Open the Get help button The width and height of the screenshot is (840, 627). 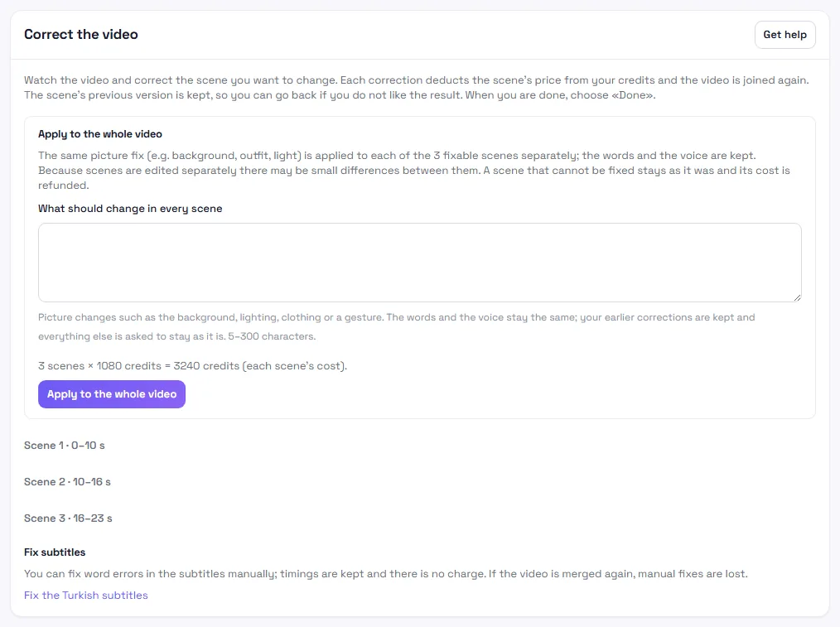pyautogui.click(x=784, y=35)
